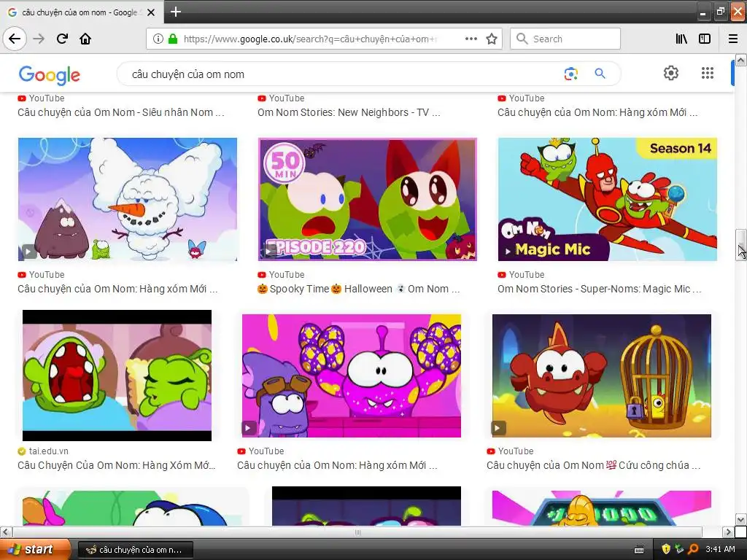The height and width of the screenshot is (560, 747).
Task: Click the green secure connection padlock
Action: click(x=173, y=39)
